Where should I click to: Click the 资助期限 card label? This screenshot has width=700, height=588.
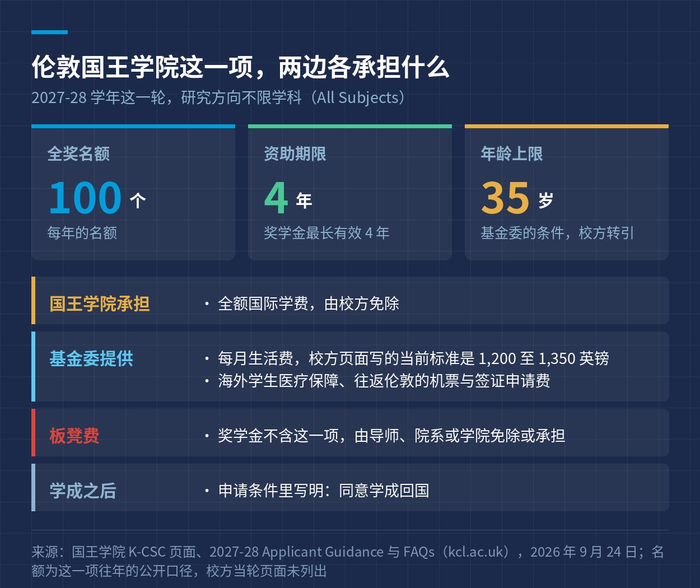coord(295,153)
